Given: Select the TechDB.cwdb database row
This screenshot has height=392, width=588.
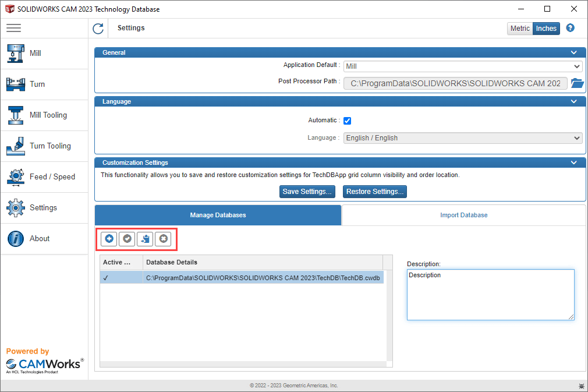Looking at the screenshot, I should (x=242, y=278).
